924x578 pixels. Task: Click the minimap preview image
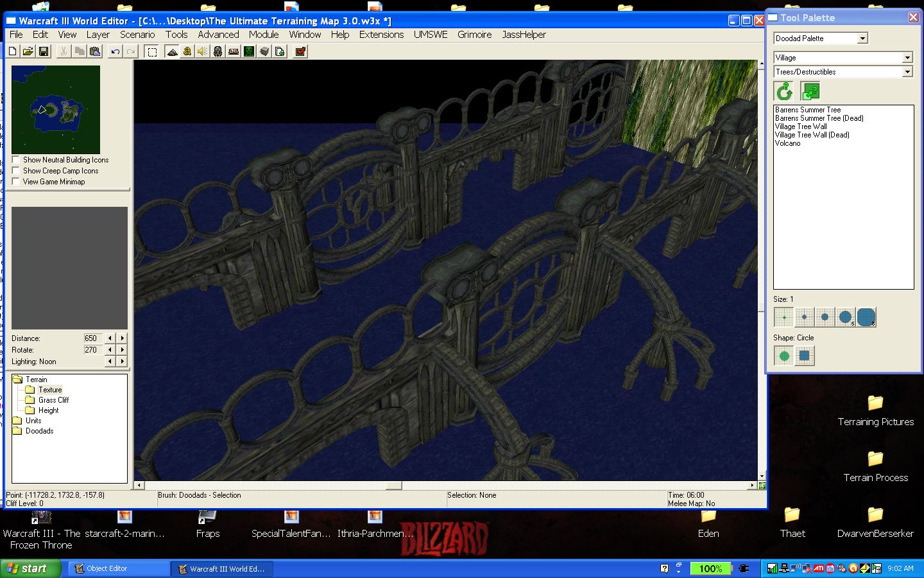pyautogui.click(x=56, y=110)
